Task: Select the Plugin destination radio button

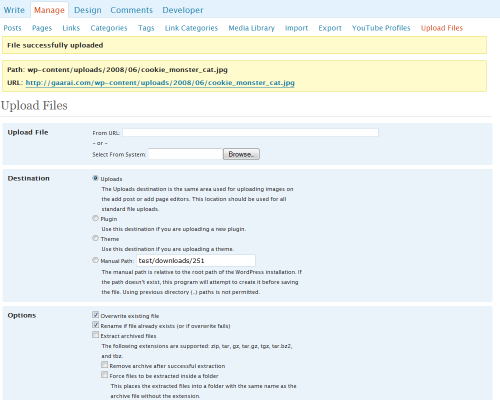Action: [x=95, y=218]
